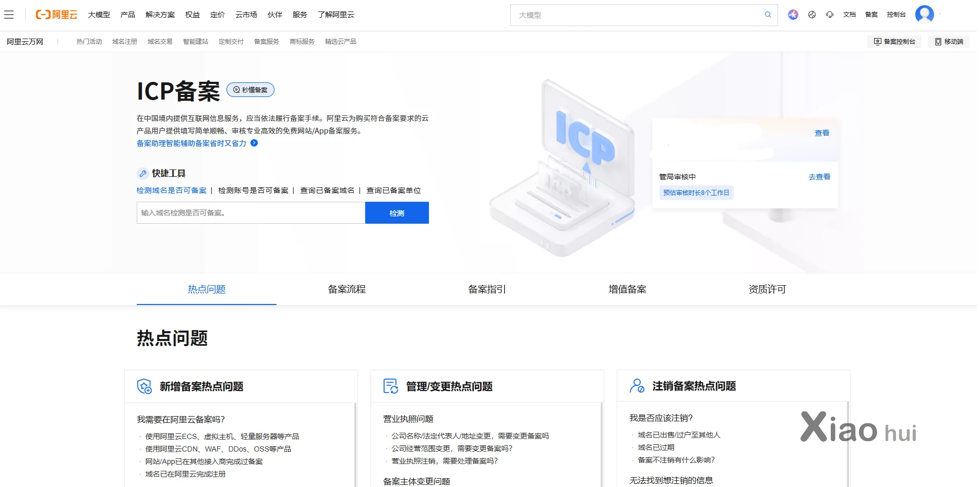This screenshot has height=487, width=980.
Task: Click the 去查看 link beside 管局审核中
Action: [819, 177]
